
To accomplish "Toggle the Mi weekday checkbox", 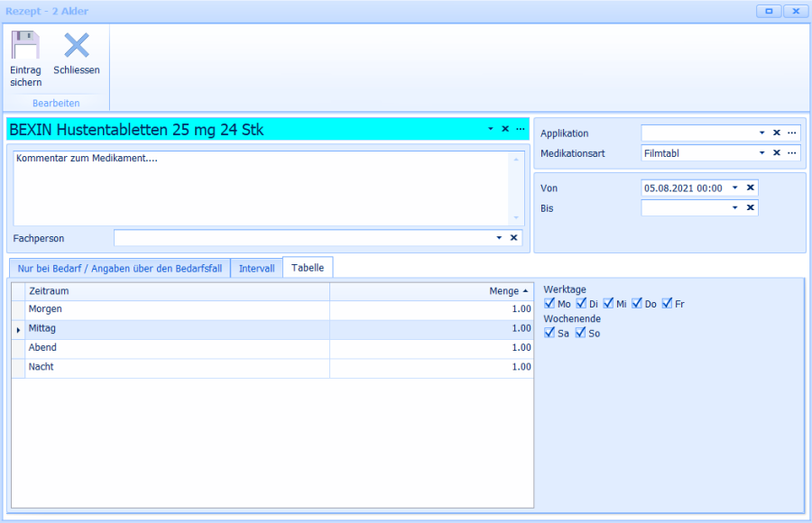I will [608, 304].
